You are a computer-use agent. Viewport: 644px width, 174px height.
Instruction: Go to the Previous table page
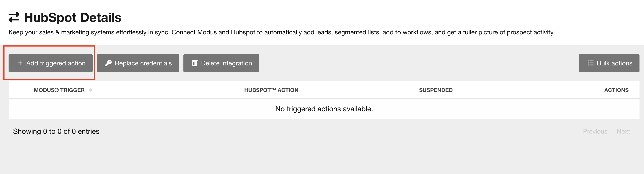pyautogui.click(x=595, y=131)
